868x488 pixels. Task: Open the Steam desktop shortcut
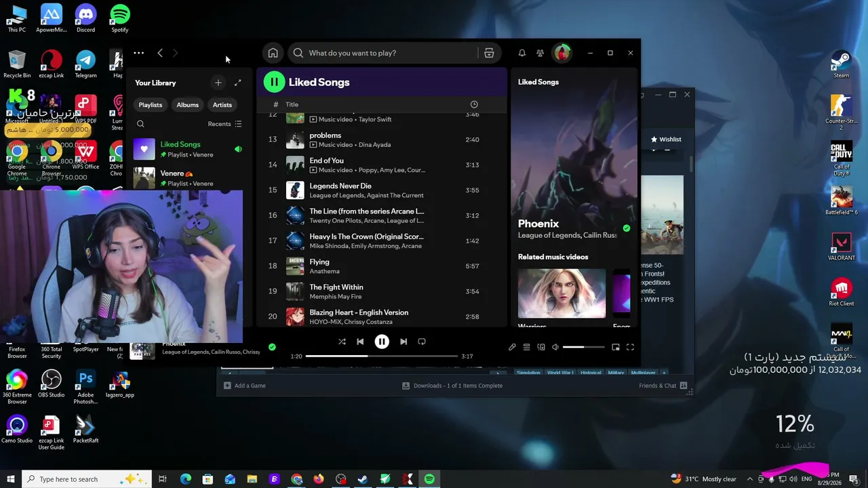(842, 65)
